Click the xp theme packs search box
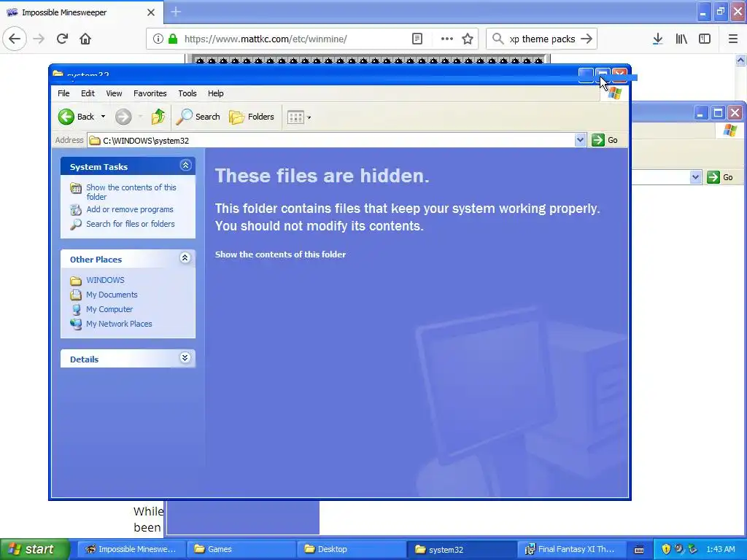The height and width of the screenshot is (560, 747). click(542, 39)
